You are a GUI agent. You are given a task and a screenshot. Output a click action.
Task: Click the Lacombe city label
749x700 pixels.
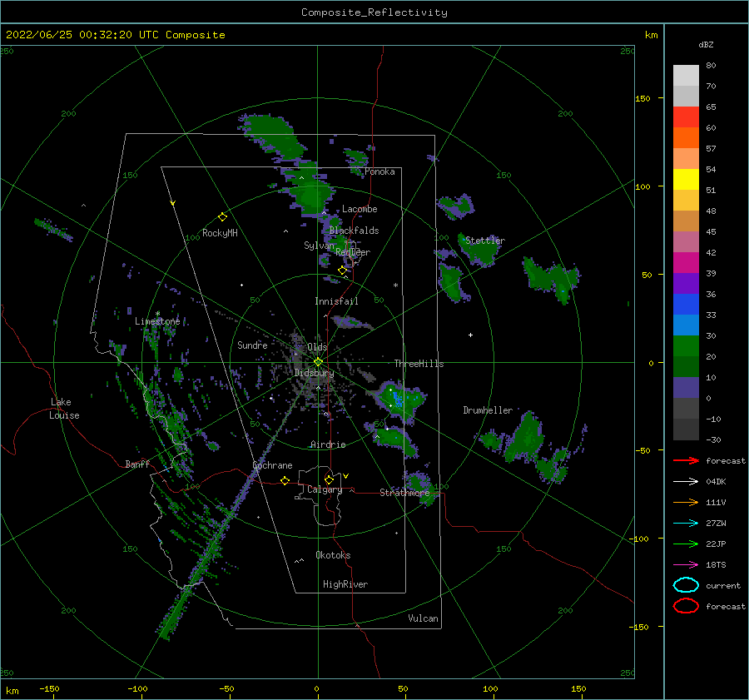pyautogui.click(x=360, y=209)
